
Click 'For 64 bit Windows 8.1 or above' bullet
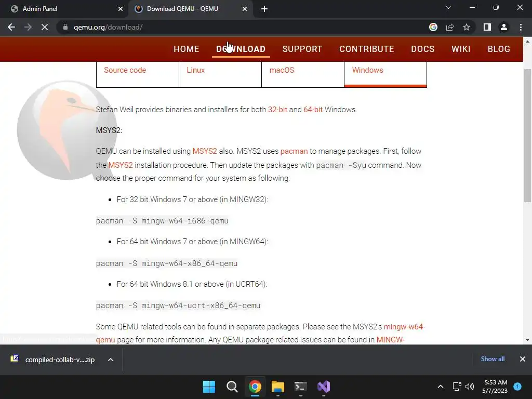click(192, 284)
